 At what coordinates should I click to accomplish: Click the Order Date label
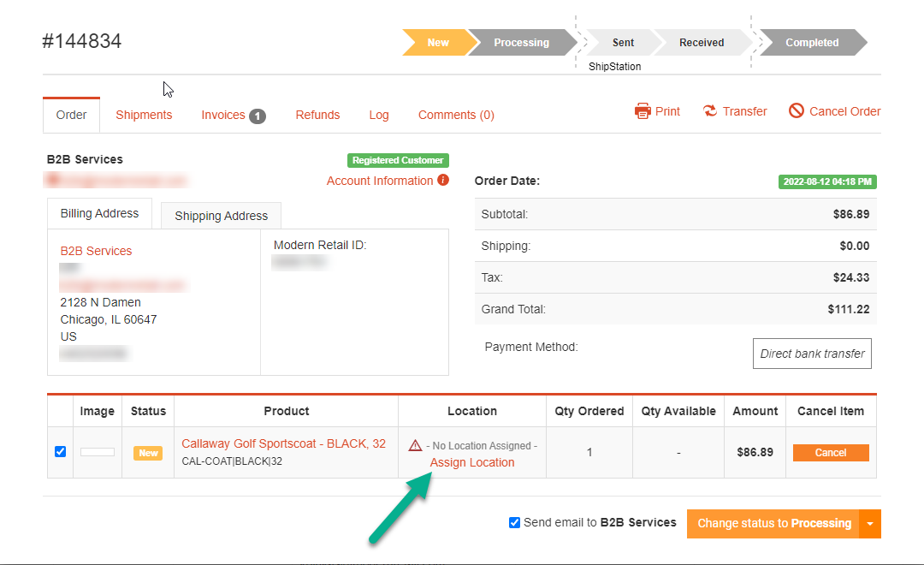(507, 181)
